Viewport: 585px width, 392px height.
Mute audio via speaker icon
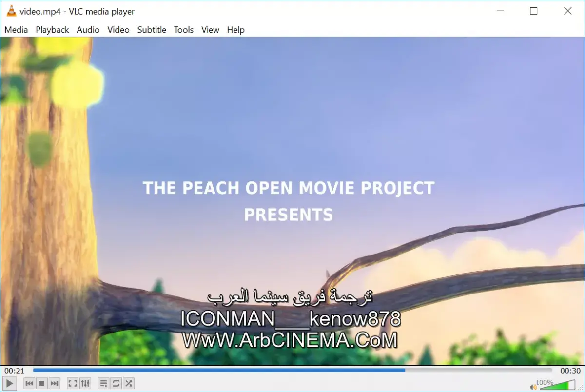pyautogui.click(x=533, y=386)
